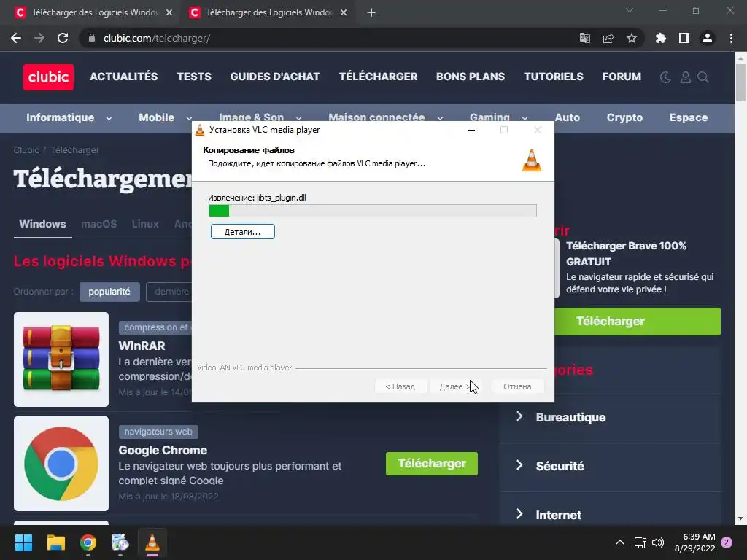Click Chrome icon in taskbar
This screenshot has height=560, width=747.
[88, 542]
